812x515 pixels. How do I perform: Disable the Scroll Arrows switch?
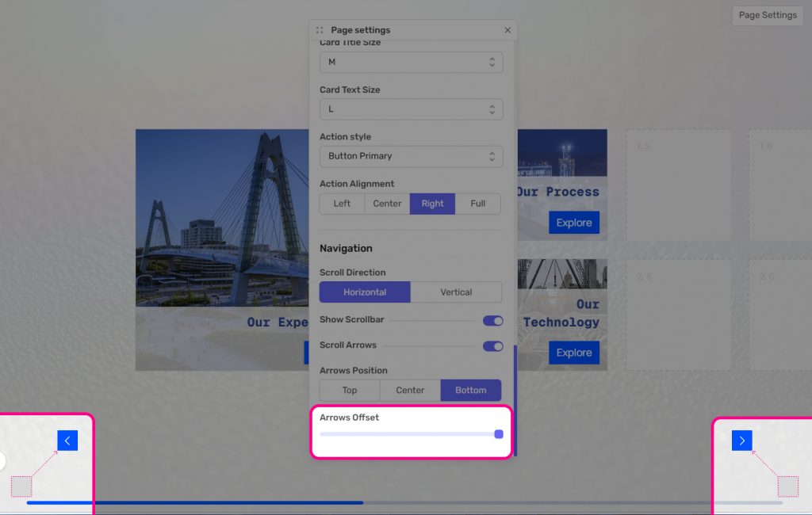(x=492, y=345)
